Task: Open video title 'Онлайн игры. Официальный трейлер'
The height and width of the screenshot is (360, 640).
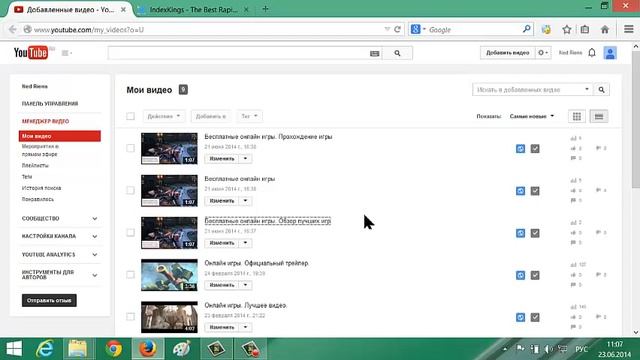Action: click(x=256, y=263)
